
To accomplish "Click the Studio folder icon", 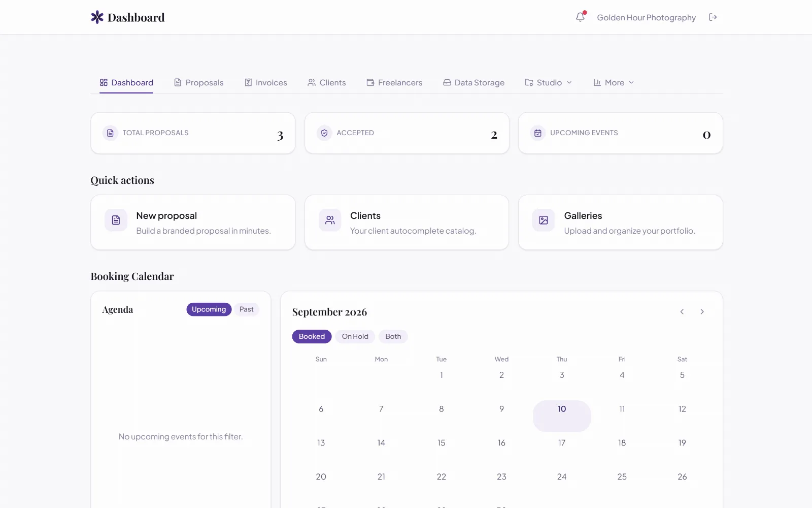I will (x=529, y=82).
